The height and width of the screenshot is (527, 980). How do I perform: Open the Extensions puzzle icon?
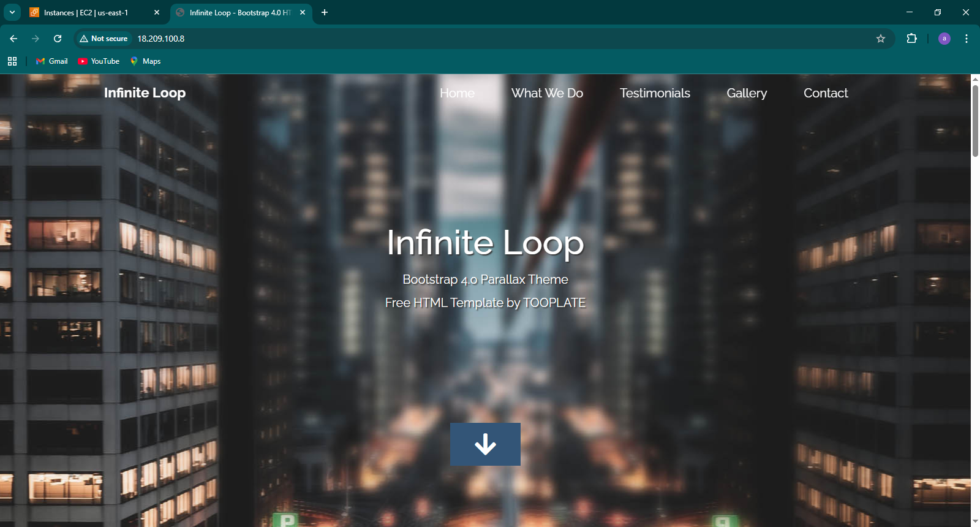(912, 39)
